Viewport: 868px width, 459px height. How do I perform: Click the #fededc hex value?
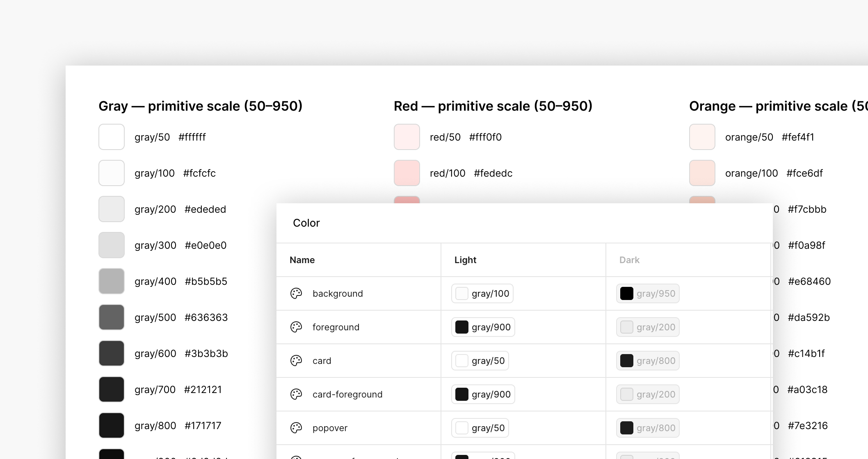493,173
